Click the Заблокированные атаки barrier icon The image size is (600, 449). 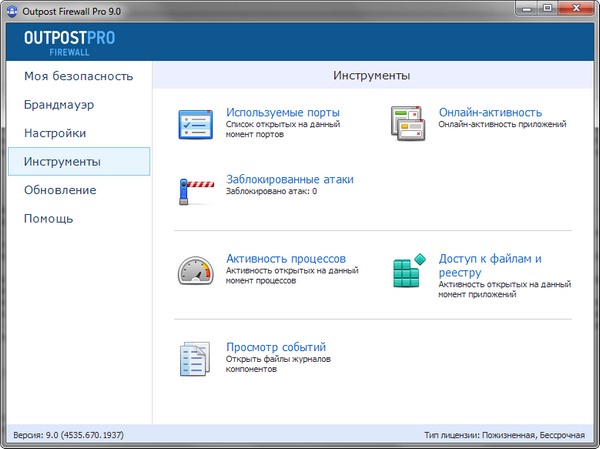tap(195, 189)
